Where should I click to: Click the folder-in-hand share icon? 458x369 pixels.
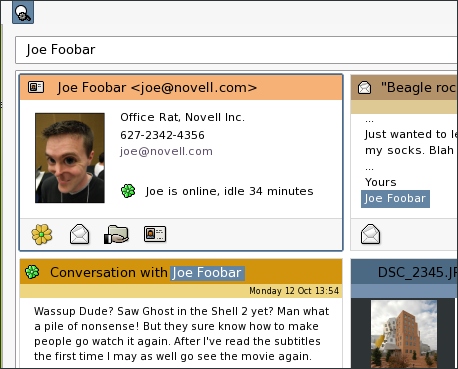coord(116,234)
